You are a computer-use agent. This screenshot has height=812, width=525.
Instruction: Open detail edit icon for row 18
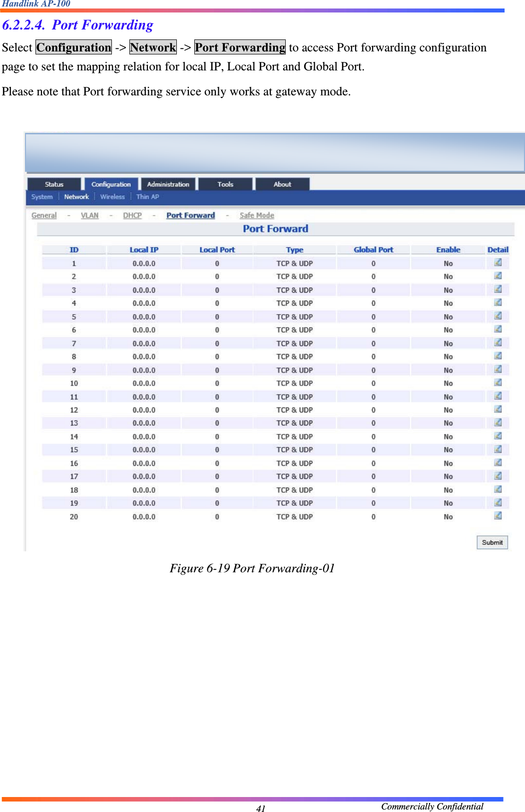[x=498, y=489]
